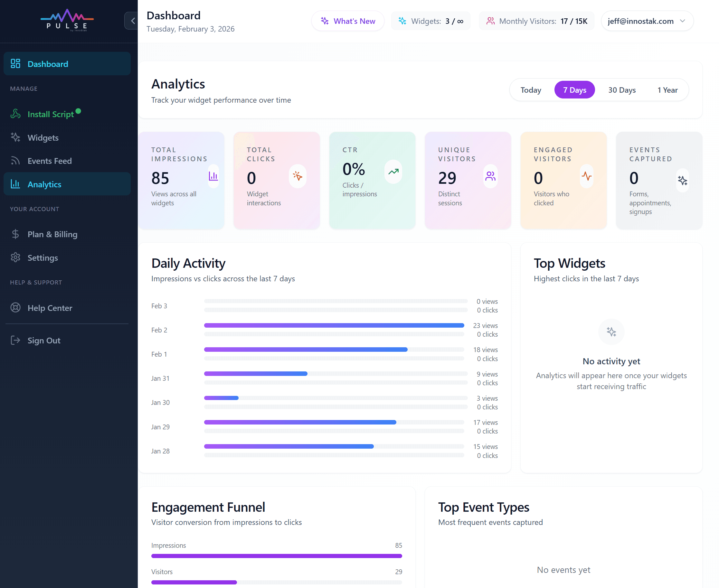
Task: Click the sparkle icon in Events Captured card
Action: (682, 181)
